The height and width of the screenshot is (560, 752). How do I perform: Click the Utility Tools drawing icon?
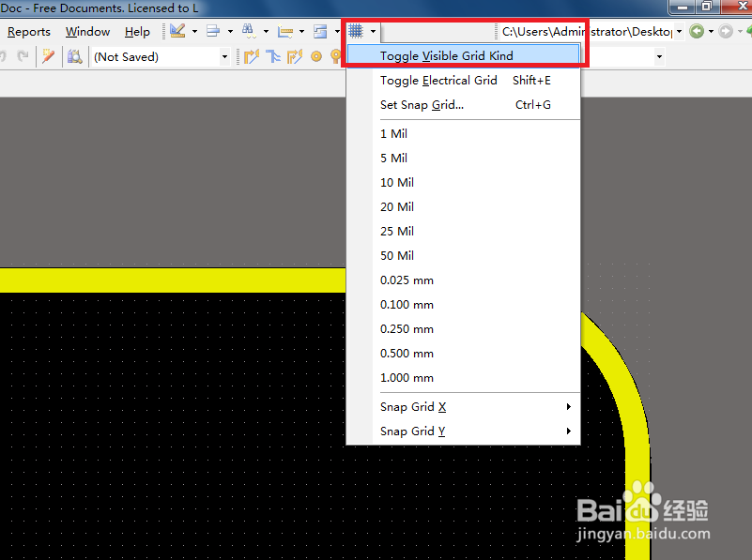177,31
